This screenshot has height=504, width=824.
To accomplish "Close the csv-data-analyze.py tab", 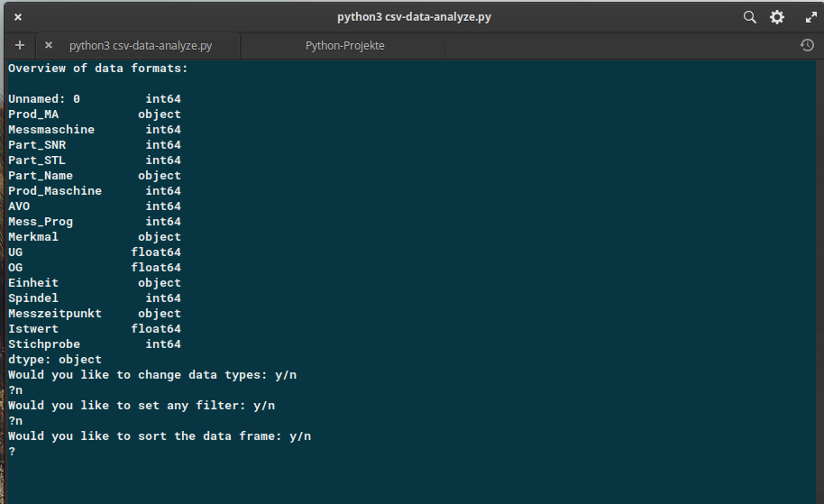I will [49, 45].
